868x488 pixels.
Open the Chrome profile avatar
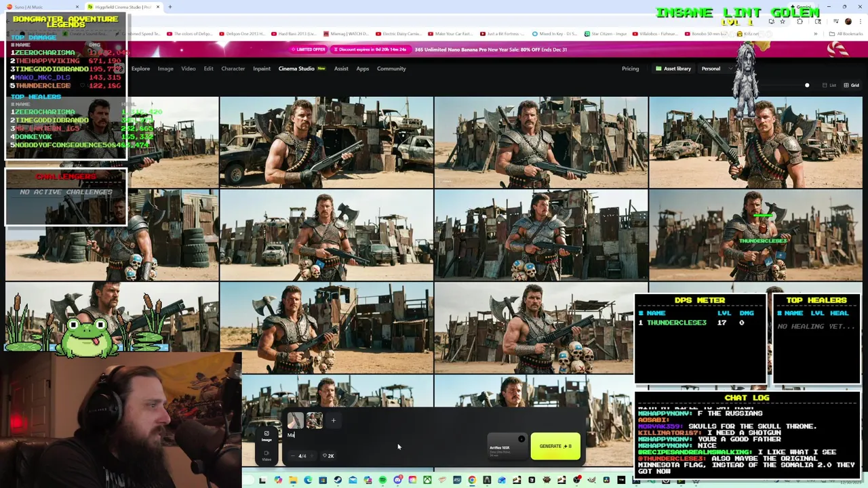[848, 22]
